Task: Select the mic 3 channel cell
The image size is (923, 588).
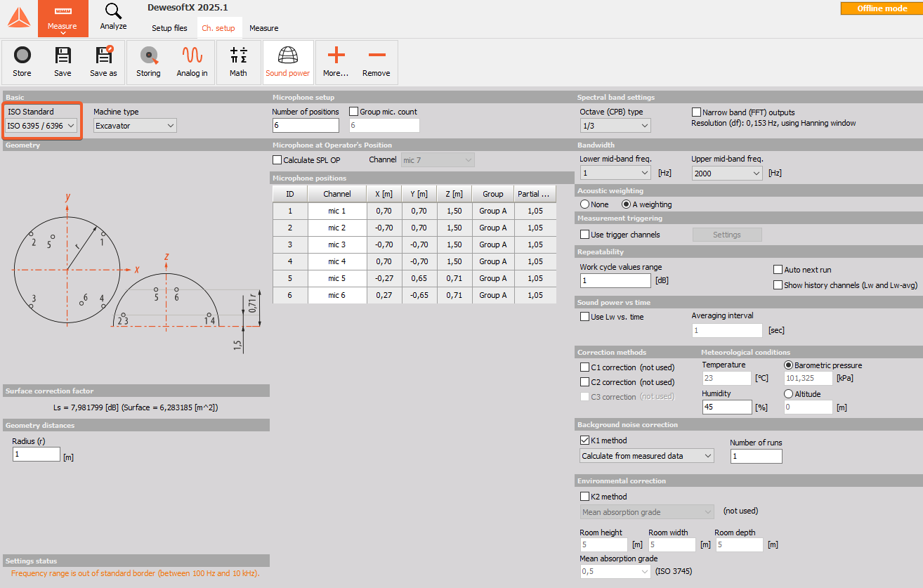Action: click(337, 244)
